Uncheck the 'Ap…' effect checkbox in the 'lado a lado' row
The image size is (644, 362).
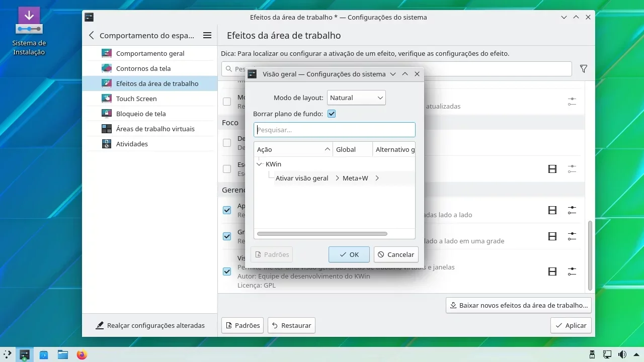click(x=227, y=210)
